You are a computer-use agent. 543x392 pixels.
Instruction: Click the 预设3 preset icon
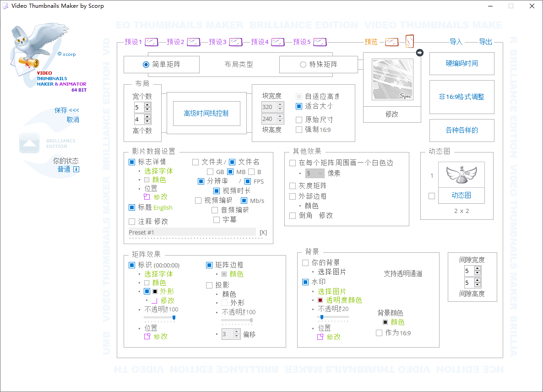coord(235,42)
